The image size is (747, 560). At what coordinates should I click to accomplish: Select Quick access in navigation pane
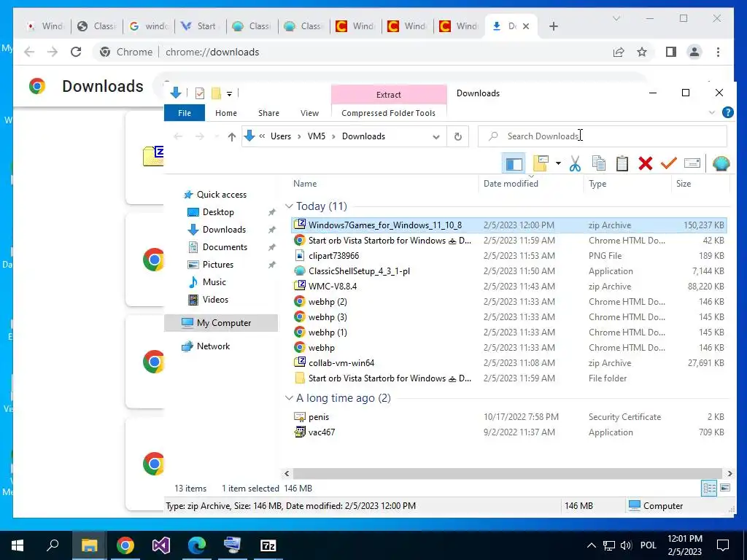222,194
